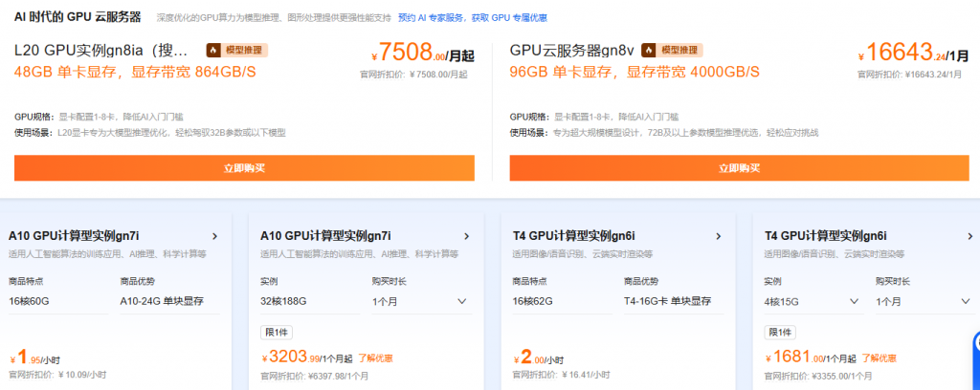The image size is (980, 390).
Task: Open the L20 GPU实例gn8ia title
Action: tap(107, 50)
